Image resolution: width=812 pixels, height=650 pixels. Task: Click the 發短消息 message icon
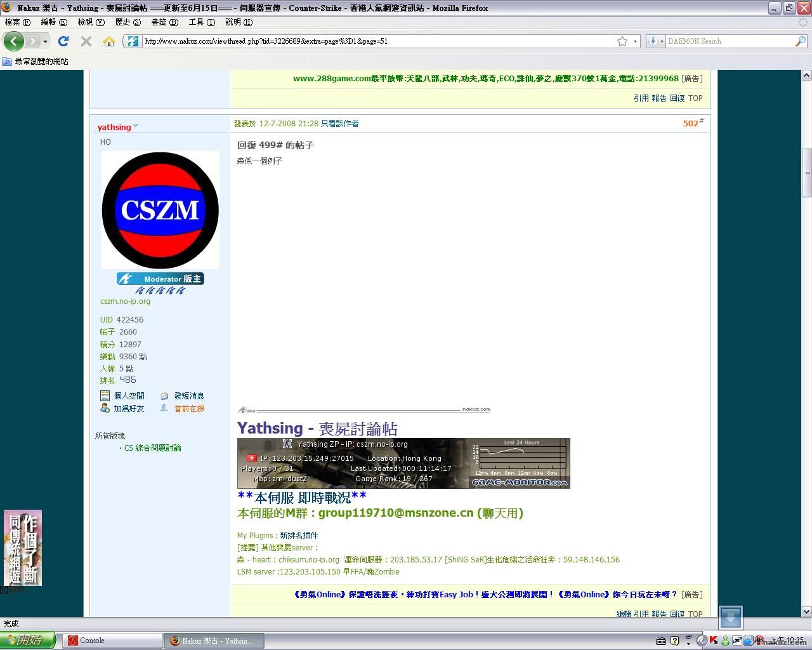pos(164,395)
